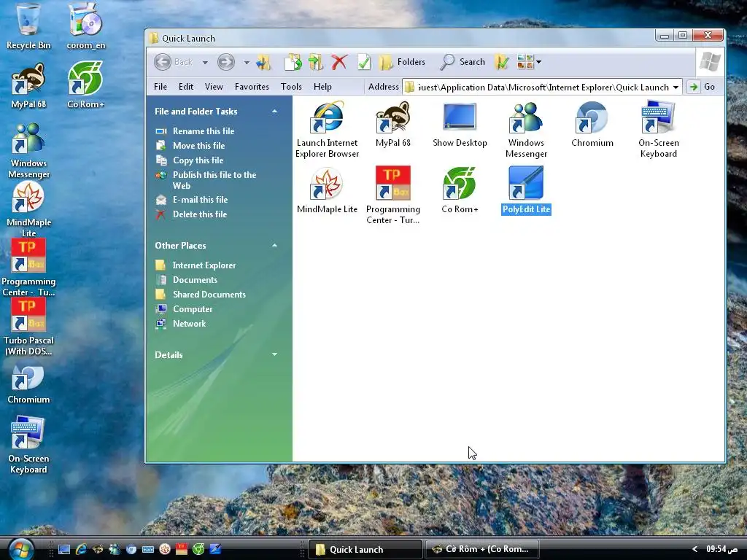
Task: Select Programming Center shortcut in folder window
Action: click(x=393, y=195)
